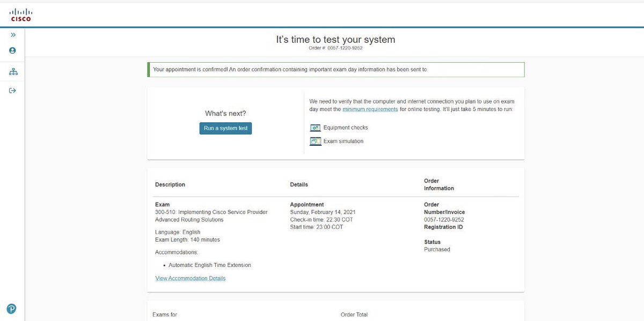Click Exam Length: 140 minutes text

pos(187,240)
